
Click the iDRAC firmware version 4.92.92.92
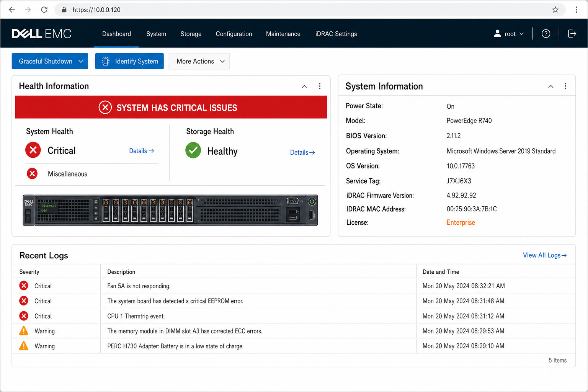[x=461, y=195]
